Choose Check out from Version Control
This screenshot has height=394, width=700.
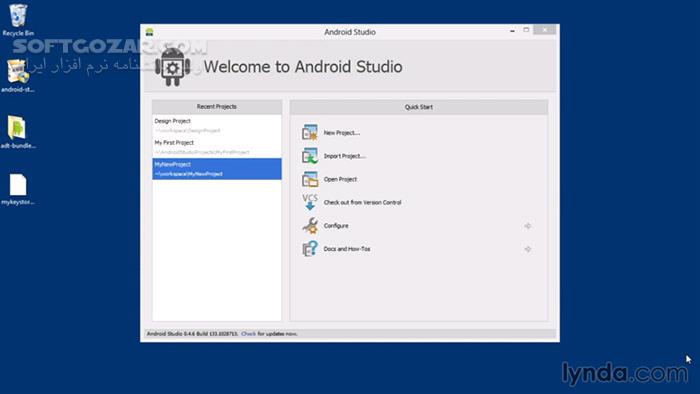click(362, 203)
